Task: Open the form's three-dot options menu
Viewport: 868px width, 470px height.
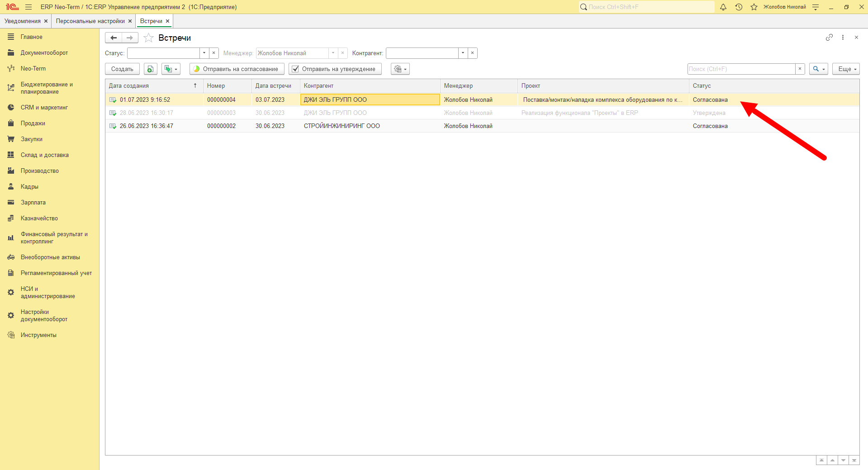Action: point(843,38)
